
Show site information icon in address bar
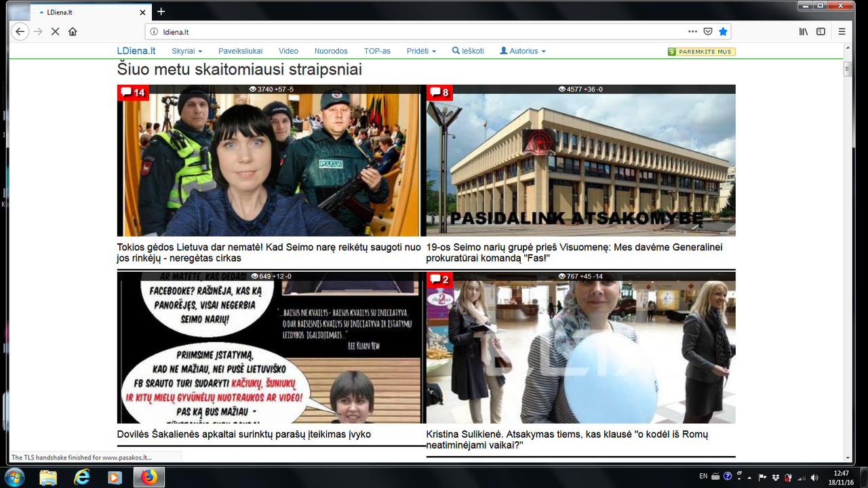click(154, 31)
